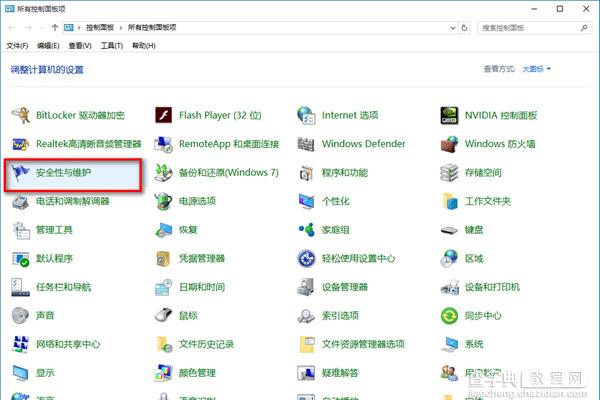Open the 恢复 icon
Image resolution: width=600 pixels, height=400 pixels.
click(x=164, y=230)
